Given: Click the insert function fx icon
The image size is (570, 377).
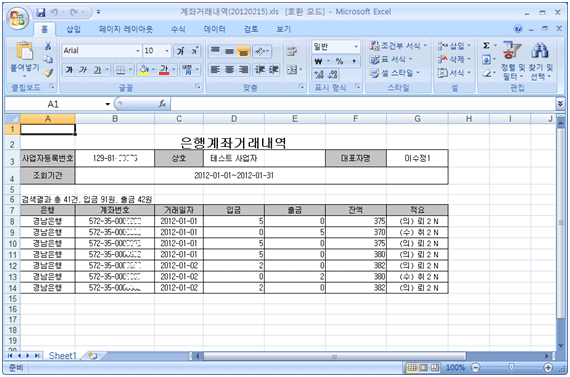Looking at the screenshot, I should click(162, 104).
